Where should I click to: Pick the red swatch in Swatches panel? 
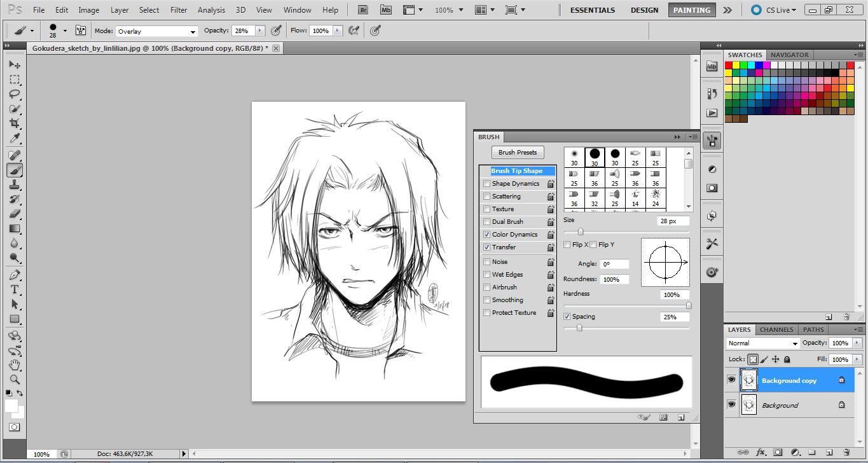pyautogui.click(x=729, y=65)
